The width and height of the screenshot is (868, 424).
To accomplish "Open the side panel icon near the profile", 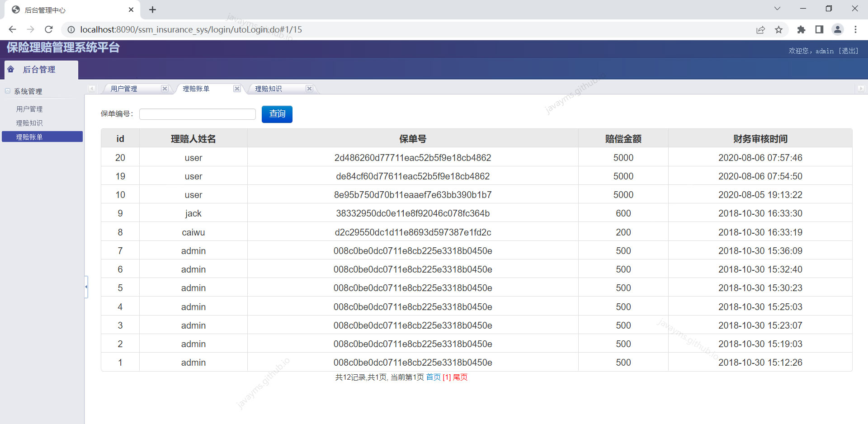I will click(x=819, y=29).
